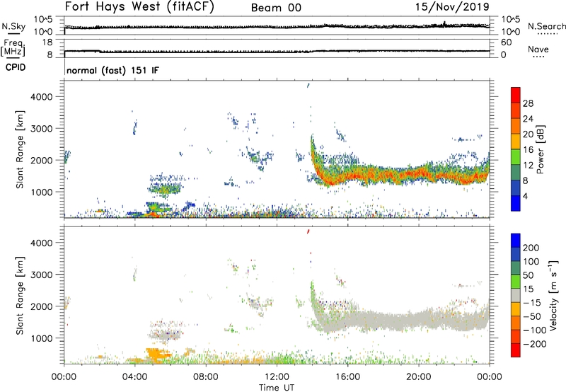Click the Nave legend label
The image size is (566, 392).
pyautogui.click(x=538, y=49)
